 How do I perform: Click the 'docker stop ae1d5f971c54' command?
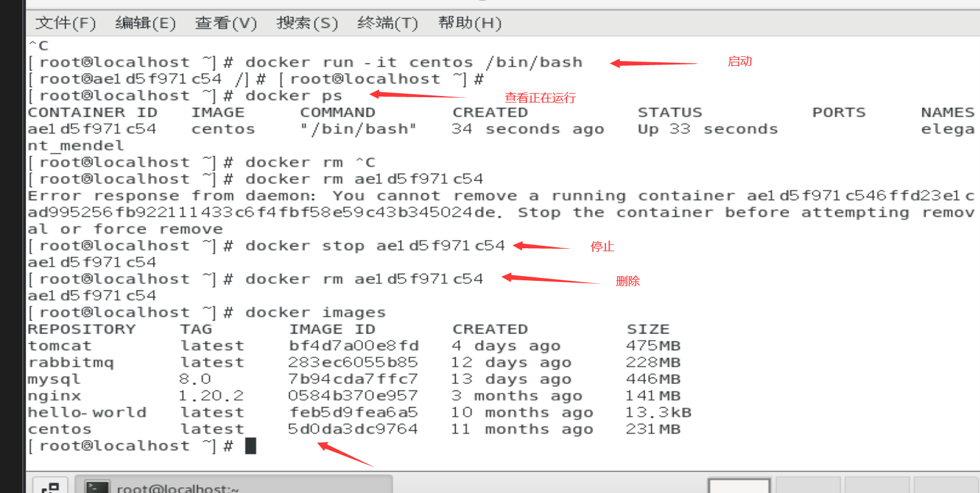tap(375, 246)
